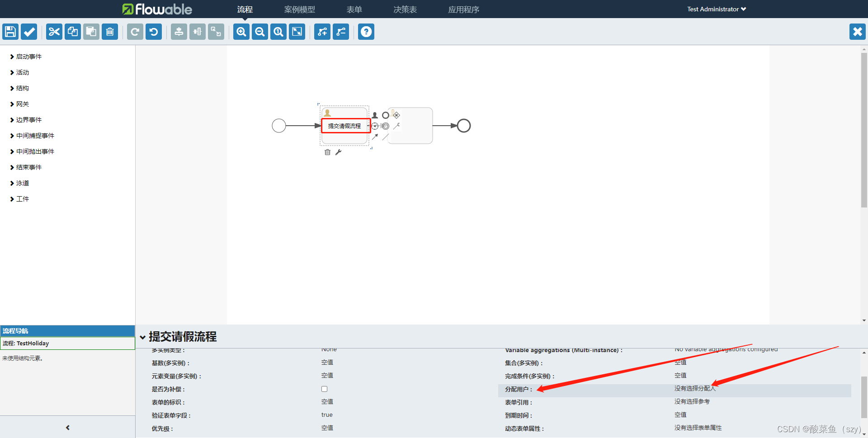
Task: Add end event from quick menu circle
Action: coord(386,115)
